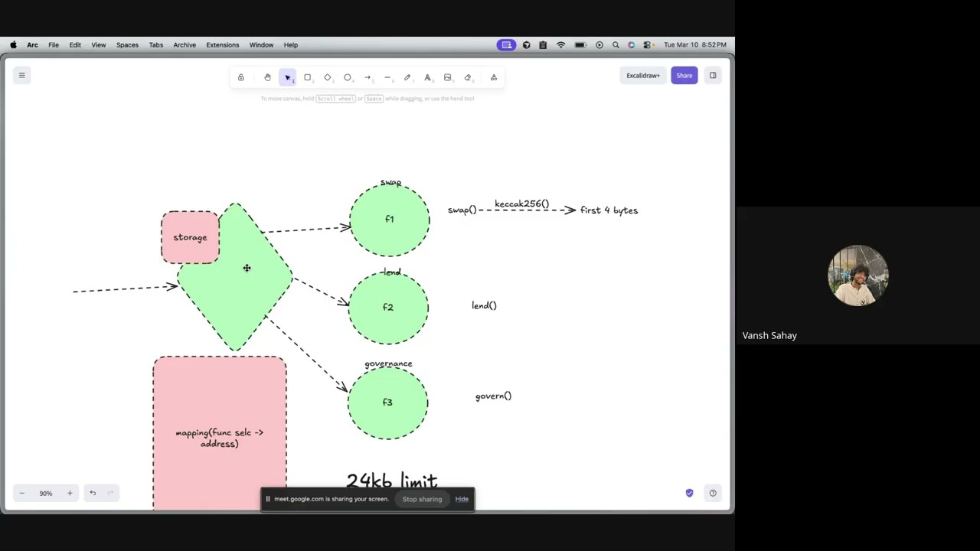The width and height of the screenshot is (980, 551).
Task: Select the mapping(func selc -> address) box
Action: click(220, 433)
